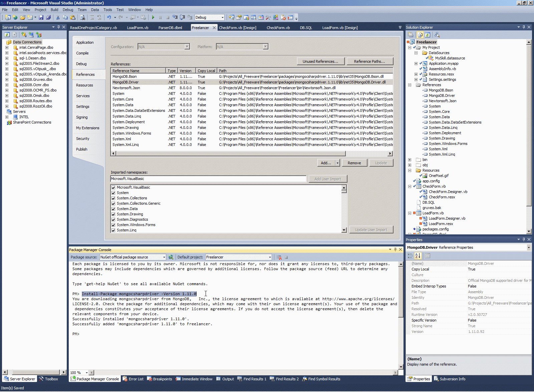Click Add SharePoint Connection icon in Server Explorer
534x392 pixels.
pos(39,35)
